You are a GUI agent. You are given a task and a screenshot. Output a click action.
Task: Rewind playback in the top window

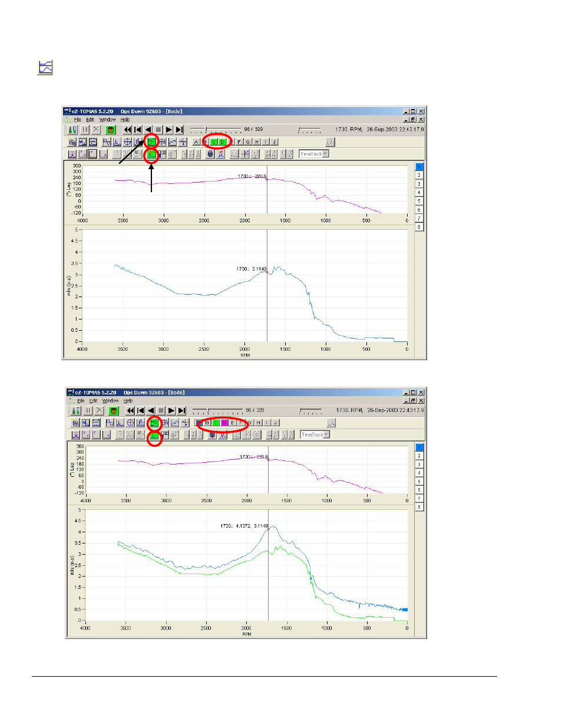128,130
